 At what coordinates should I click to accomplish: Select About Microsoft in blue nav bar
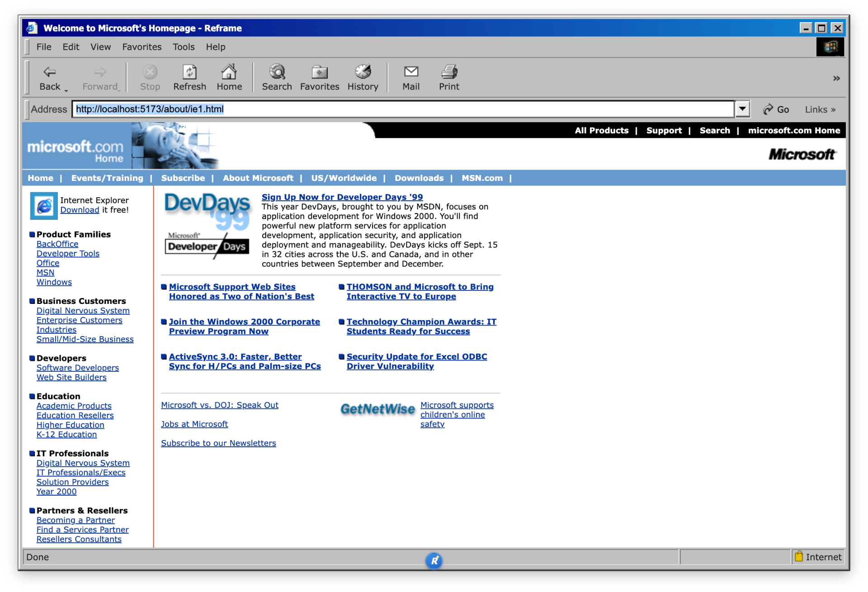258,178
